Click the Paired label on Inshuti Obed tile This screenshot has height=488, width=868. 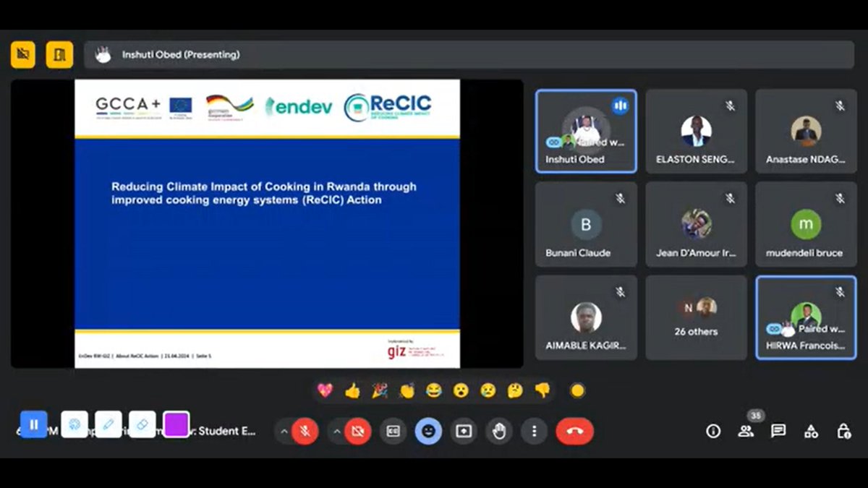coord(603,142)
